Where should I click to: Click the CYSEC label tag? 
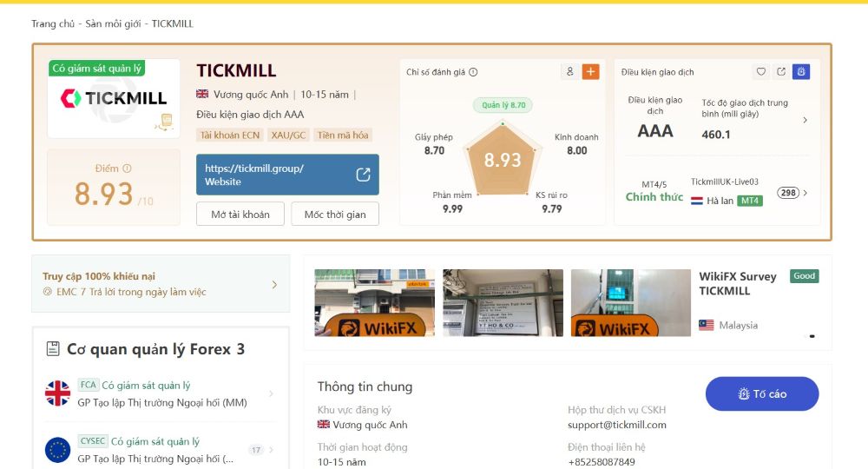click(93, 440)
